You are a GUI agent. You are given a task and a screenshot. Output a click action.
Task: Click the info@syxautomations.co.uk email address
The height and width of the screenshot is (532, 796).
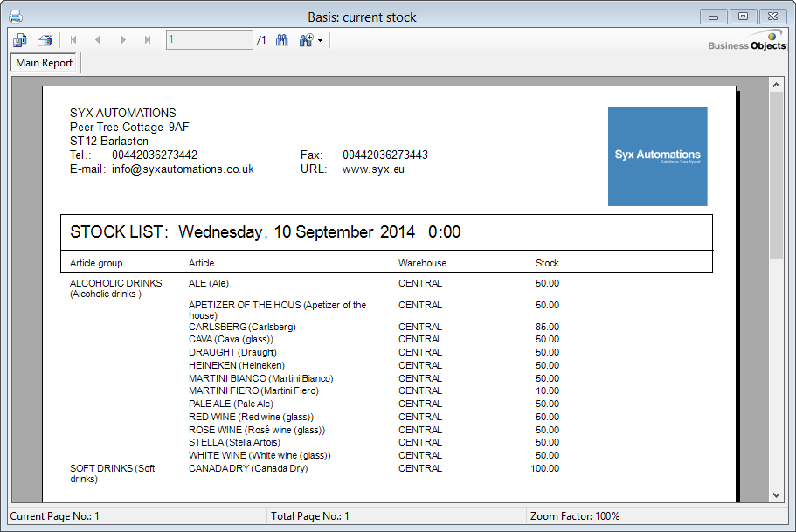point(183,169)
